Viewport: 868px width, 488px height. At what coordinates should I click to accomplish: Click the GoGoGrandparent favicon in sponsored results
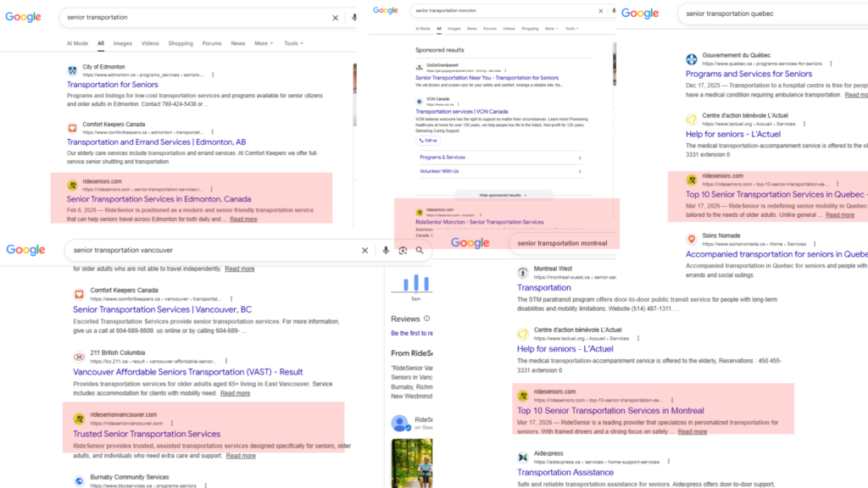pyautogui.click(x=420, y=68)
